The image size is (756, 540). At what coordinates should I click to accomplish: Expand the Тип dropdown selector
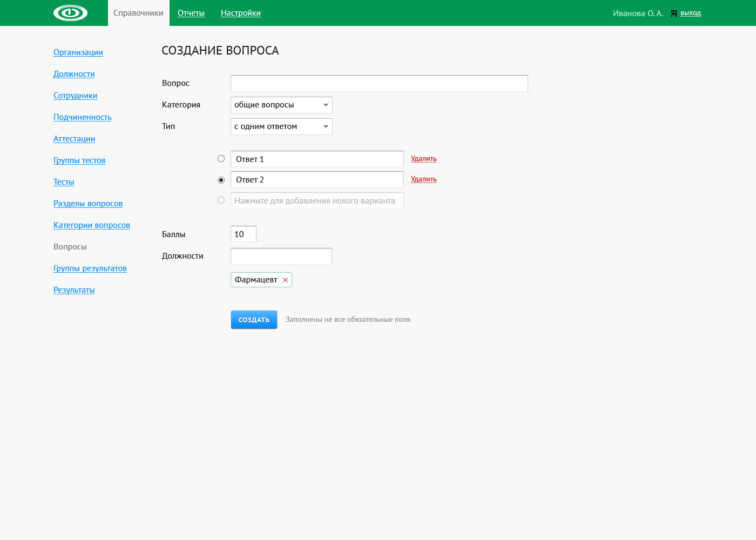tap(281, 126)
